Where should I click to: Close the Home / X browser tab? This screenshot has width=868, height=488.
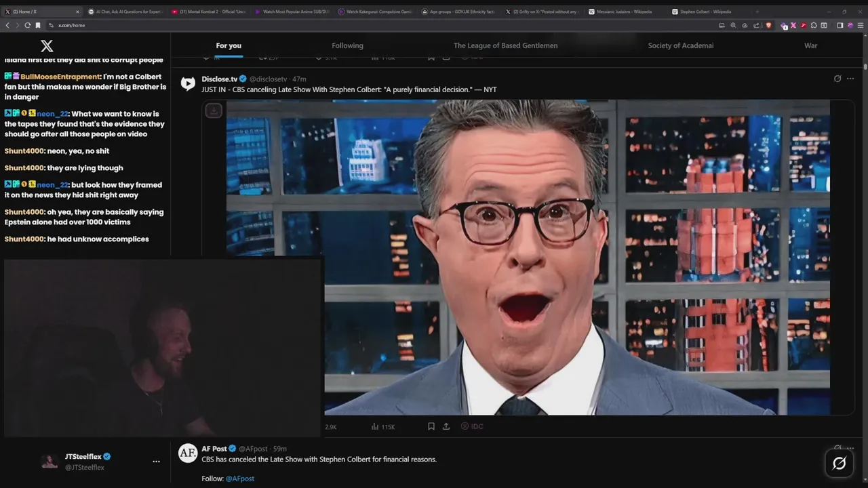coord(77,12)
